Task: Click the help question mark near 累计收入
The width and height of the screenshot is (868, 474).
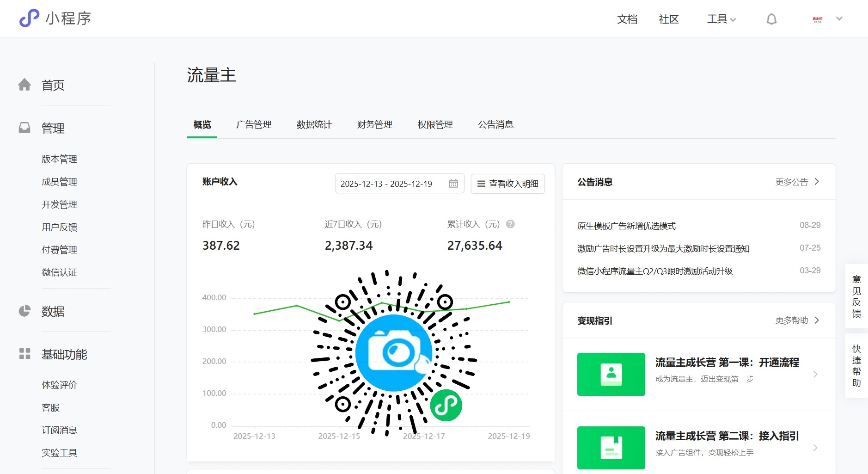Action: (x=510, y=224)
